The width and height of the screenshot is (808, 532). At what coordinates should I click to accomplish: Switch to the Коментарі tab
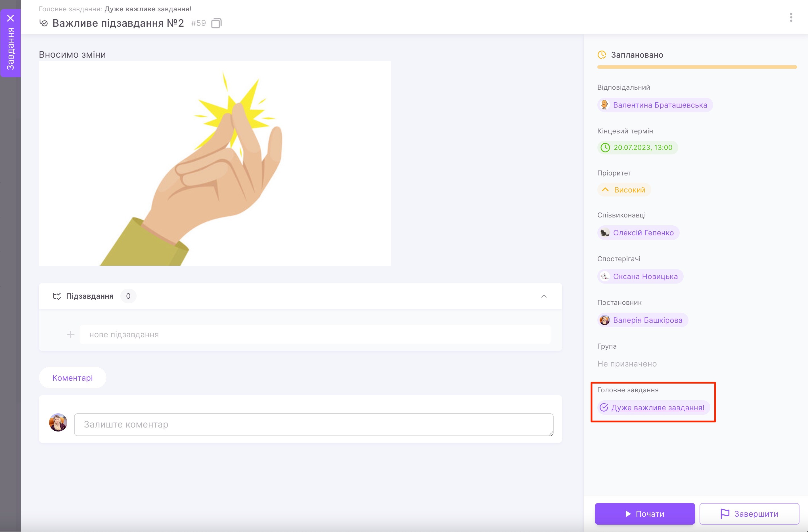[x=72, y=378]
